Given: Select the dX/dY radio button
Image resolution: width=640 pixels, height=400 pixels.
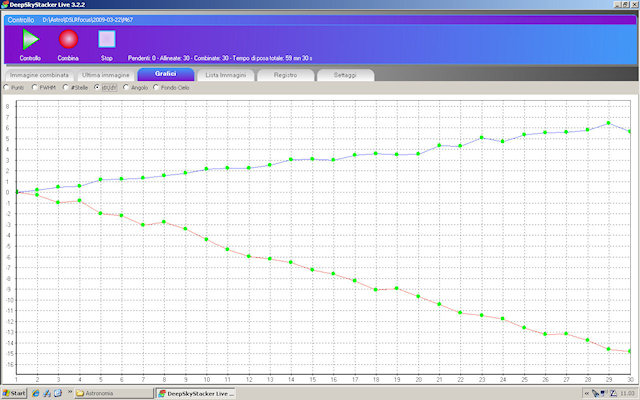Looking at the screenshot, I should [x=97, y=87].
